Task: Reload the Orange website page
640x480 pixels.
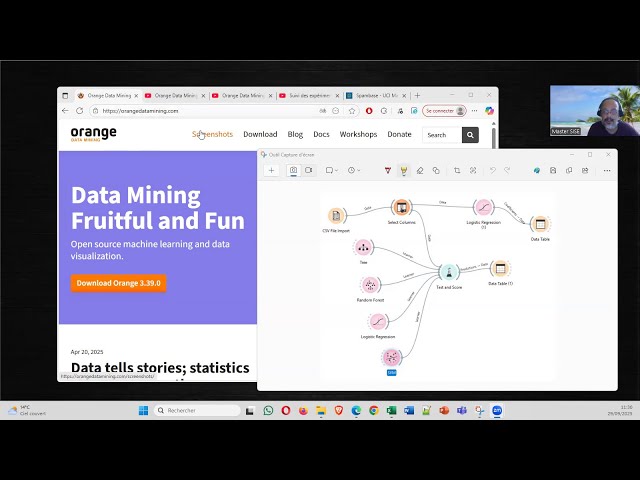Action: pos(80,111)
